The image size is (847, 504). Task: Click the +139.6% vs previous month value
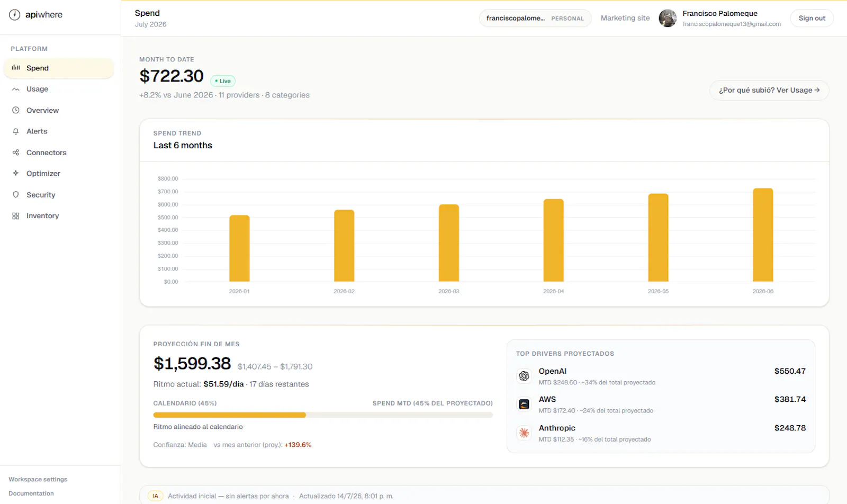point(298,445)
